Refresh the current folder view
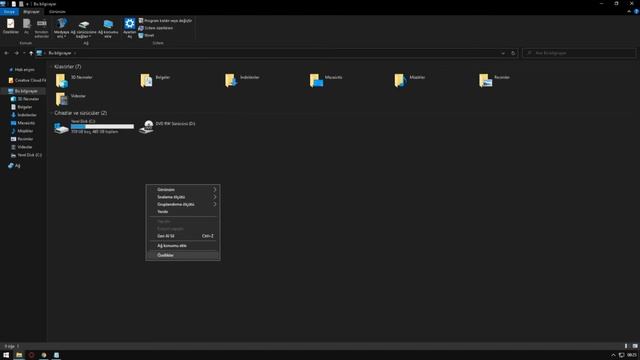Viewport: 640px width, 360px height. tap(513, 53)
